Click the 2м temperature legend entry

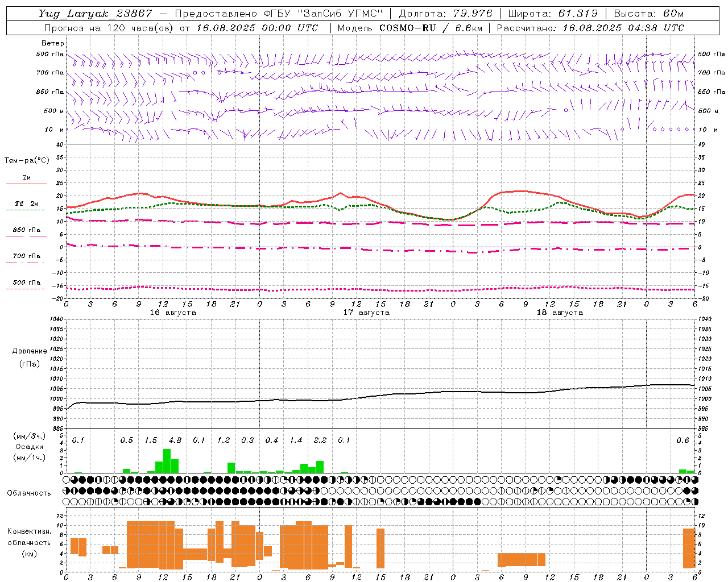[27, 178]
